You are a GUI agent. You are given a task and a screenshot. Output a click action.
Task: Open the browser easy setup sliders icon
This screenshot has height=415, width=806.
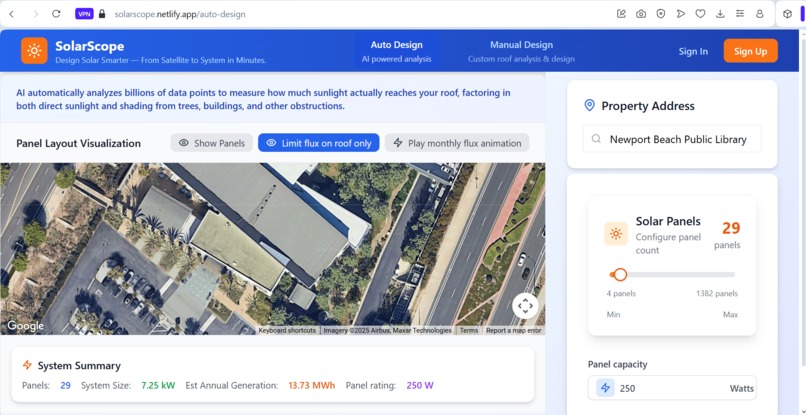pos(740,14)
